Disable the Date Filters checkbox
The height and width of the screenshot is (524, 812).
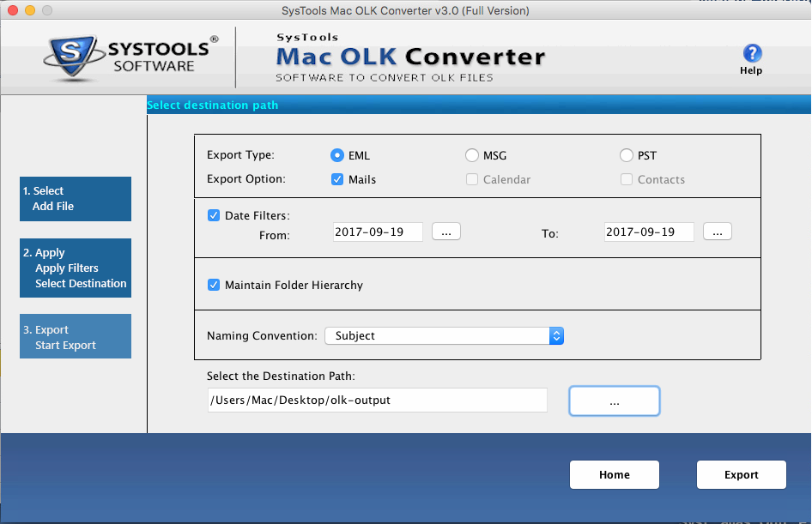point(214,215)
